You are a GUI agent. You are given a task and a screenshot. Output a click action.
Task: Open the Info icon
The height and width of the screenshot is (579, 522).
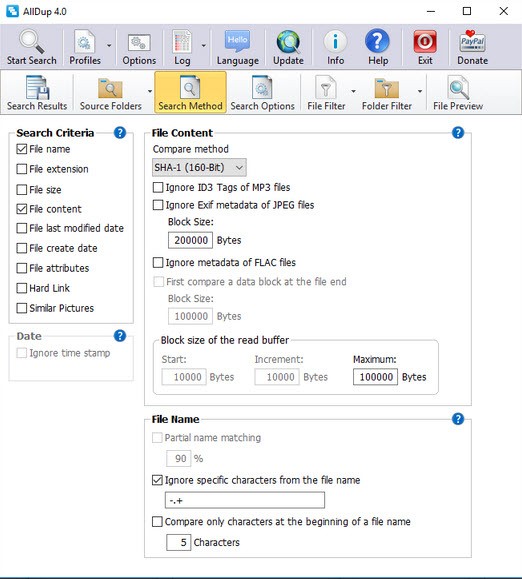pyautogui.click(x=335, y=41)
